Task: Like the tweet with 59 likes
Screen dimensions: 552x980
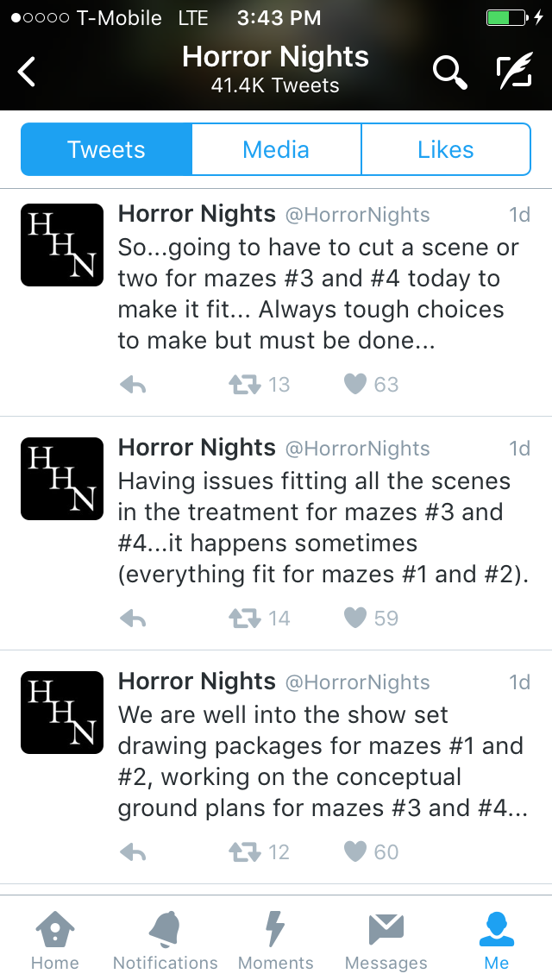Action: [355, 619]
